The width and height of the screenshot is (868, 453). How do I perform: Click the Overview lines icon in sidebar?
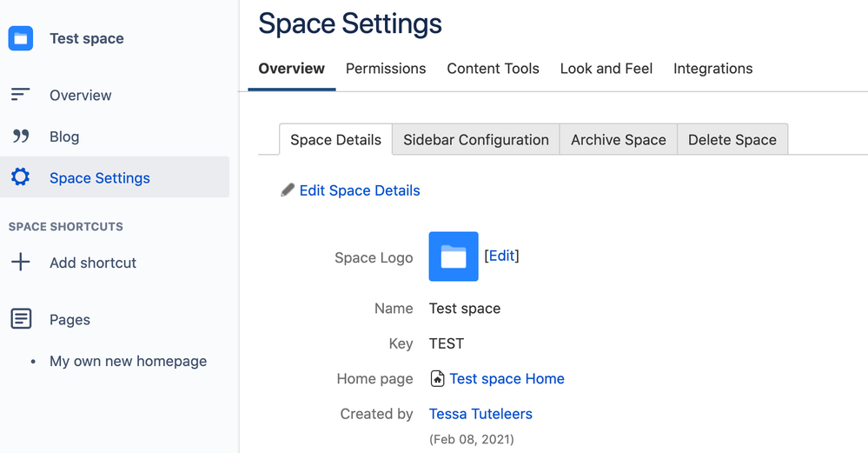tap(20, 95)
